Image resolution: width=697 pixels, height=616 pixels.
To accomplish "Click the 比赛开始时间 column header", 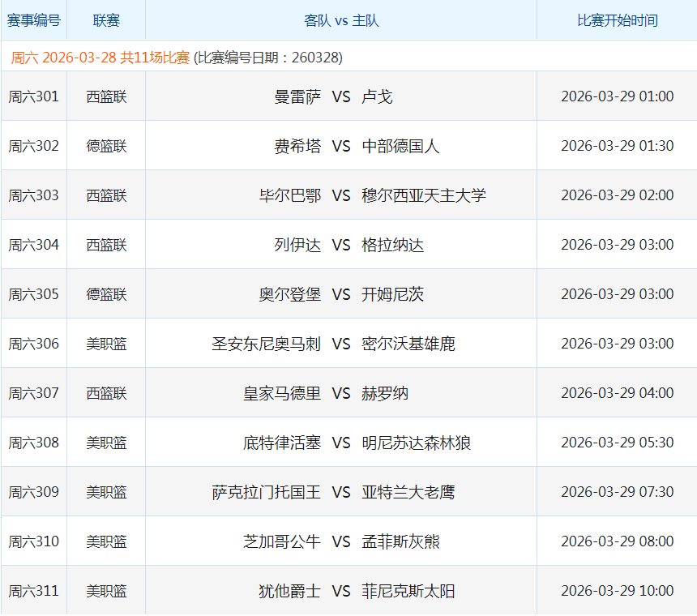I will pos(617,20).
